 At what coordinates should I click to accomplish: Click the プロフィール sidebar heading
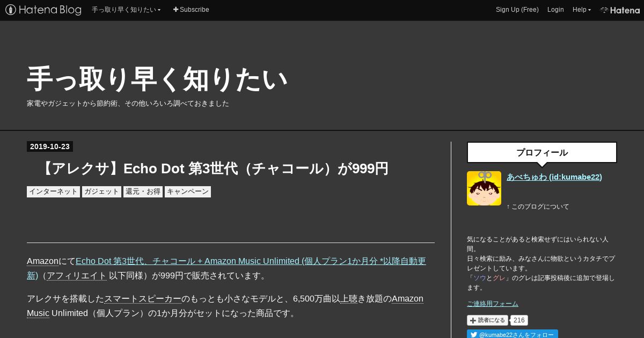click(542, 152)
